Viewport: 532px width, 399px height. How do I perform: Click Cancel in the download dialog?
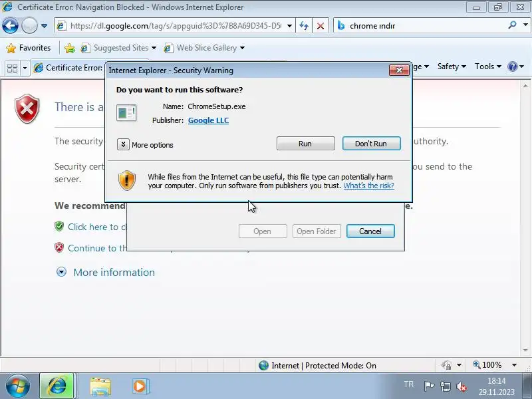coord(370,231)
